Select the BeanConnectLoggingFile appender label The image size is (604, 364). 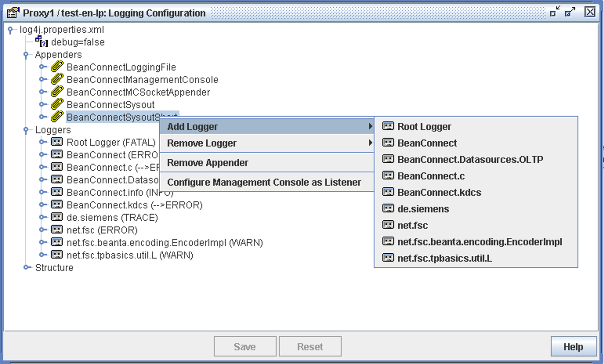(x=121, y=67)
